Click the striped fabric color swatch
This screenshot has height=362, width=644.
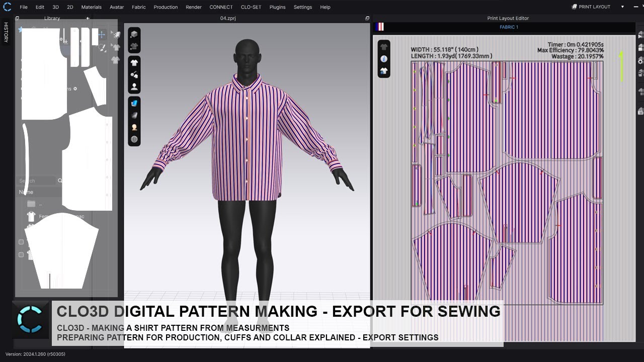tap(380, 27)
